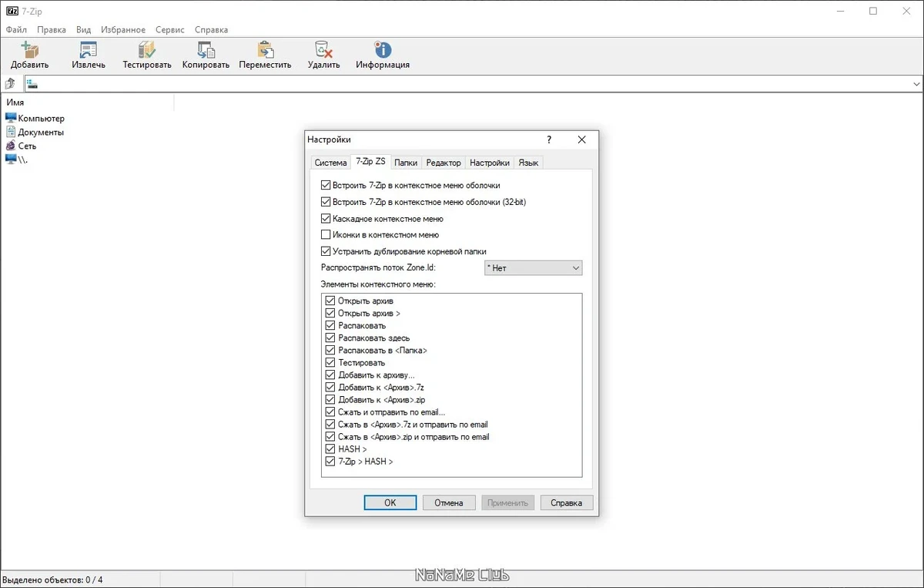924x588 pixels.
Task: Click the Добавить (Add) toolbar icon
Action: (x=29, y=50)
